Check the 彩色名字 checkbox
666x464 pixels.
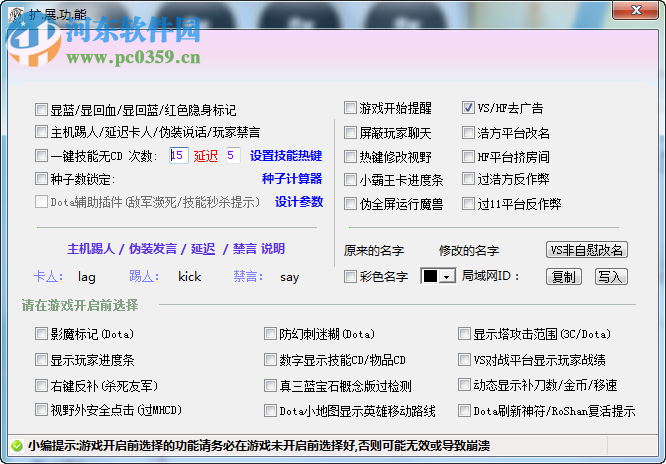pos(350,277)
